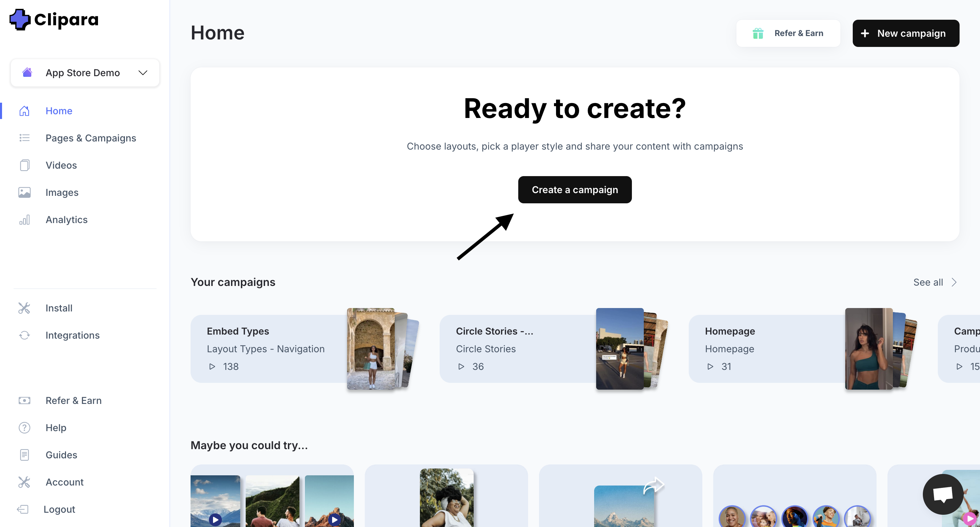Screen dimensions: 980x527
Task: Click the Clipara logo icon
Action: 20,19
